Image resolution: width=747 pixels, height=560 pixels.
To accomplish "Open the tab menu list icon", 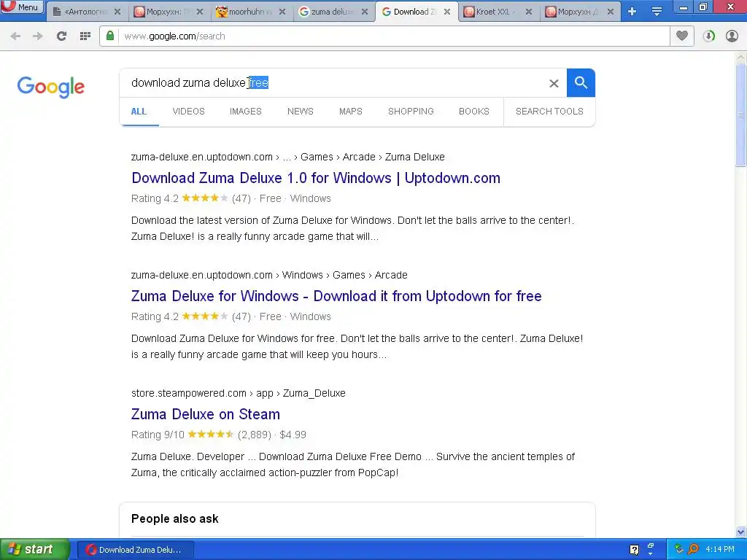I will pos(657,12).
